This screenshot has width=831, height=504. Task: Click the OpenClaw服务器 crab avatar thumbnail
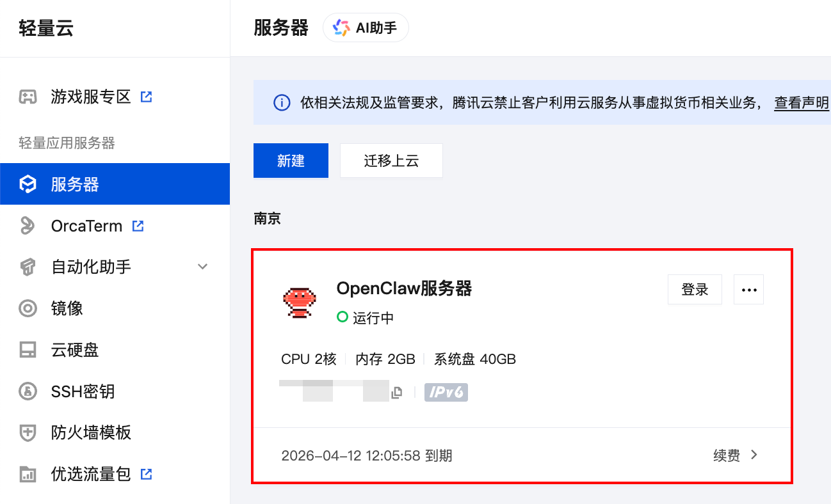click(x=298, y=301)
